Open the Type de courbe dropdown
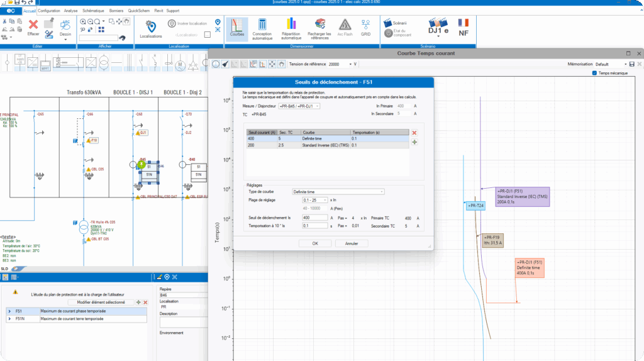 tap(338, 192)
